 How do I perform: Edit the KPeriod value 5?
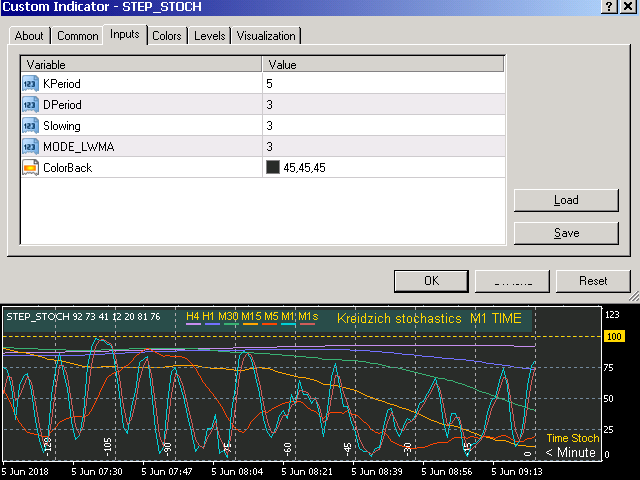tap(380, 84)
